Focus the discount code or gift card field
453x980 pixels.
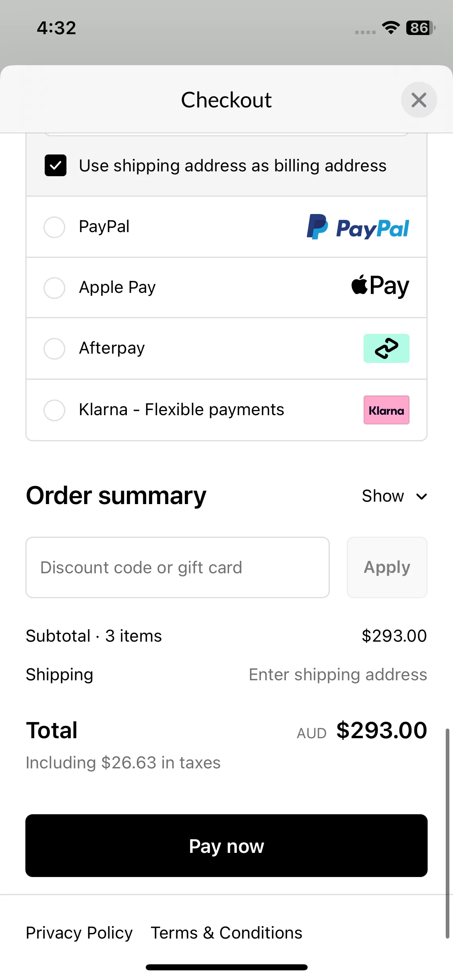point(178,567)
